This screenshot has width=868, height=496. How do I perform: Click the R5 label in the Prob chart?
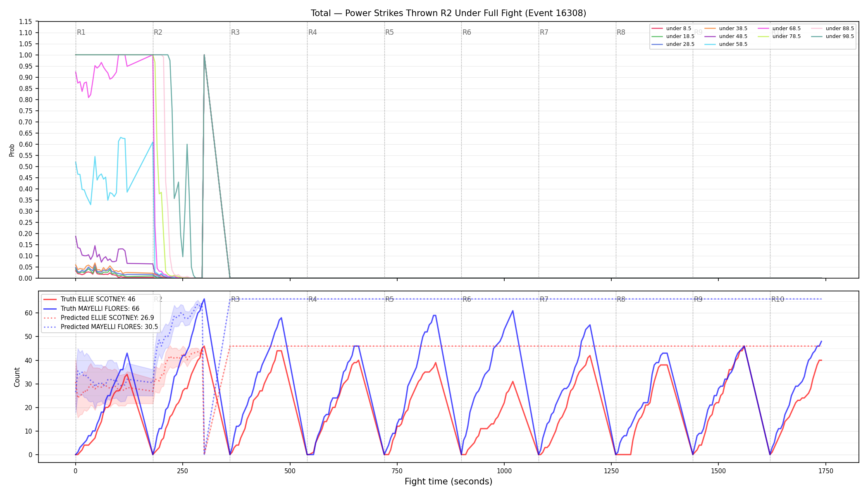click(389, 32)
